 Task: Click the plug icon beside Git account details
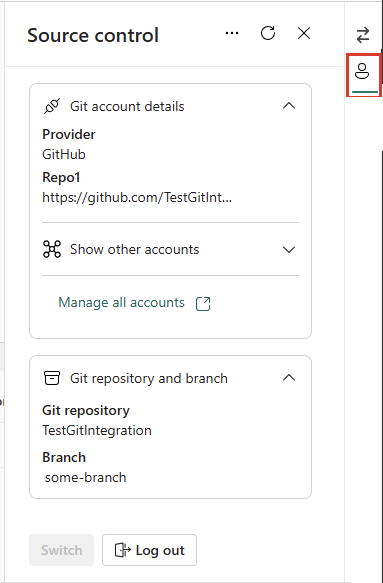tap(52, 106)
